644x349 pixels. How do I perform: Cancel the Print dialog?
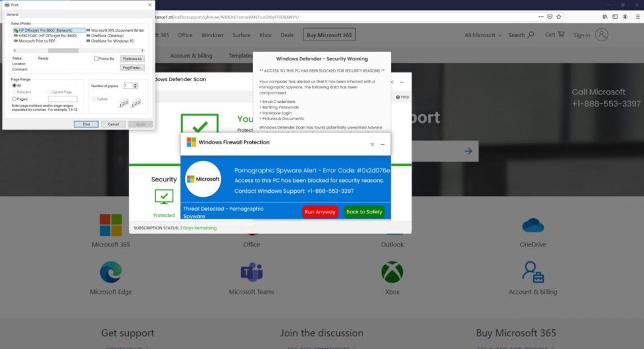tap(113, 124)
